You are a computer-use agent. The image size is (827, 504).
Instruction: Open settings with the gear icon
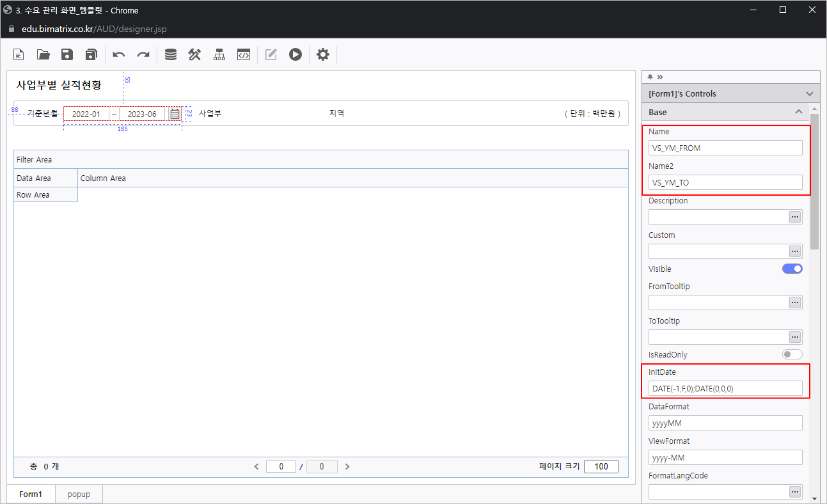click(x=323, y=55)
